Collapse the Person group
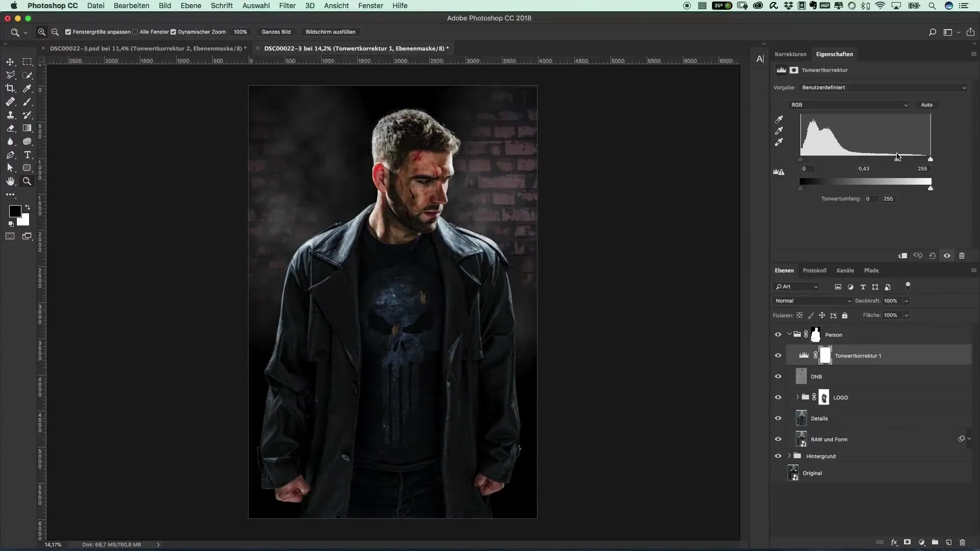980x551 pixels. (790, 334)
